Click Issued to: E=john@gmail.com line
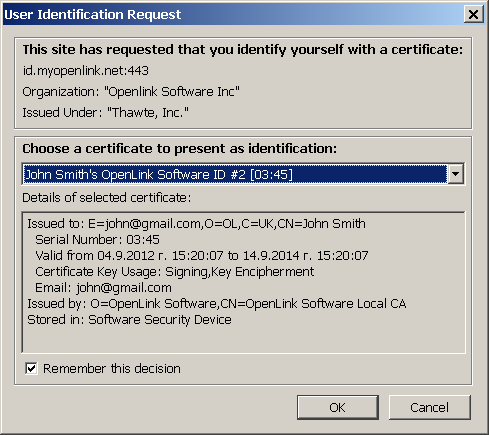The height and width of the screenshot is (435, 489). [x=196, y=224]
